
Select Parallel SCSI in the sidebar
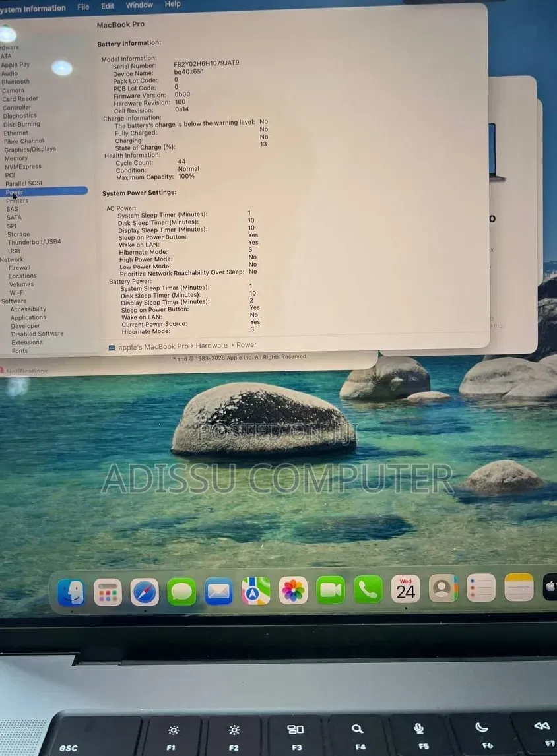tap(24, 183)
